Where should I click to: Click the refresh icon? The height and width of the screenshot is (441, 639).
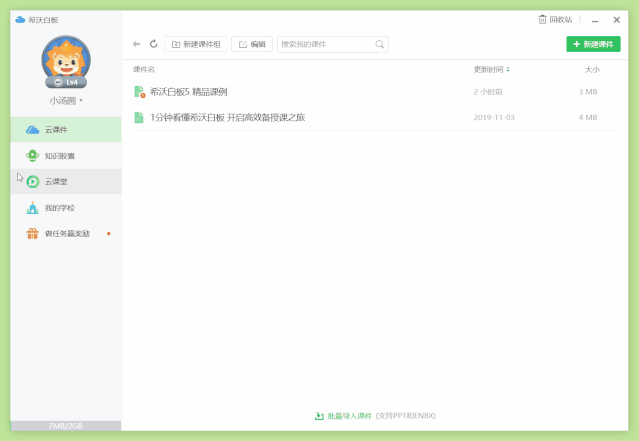pyautogui.click(x=154, y=44)
